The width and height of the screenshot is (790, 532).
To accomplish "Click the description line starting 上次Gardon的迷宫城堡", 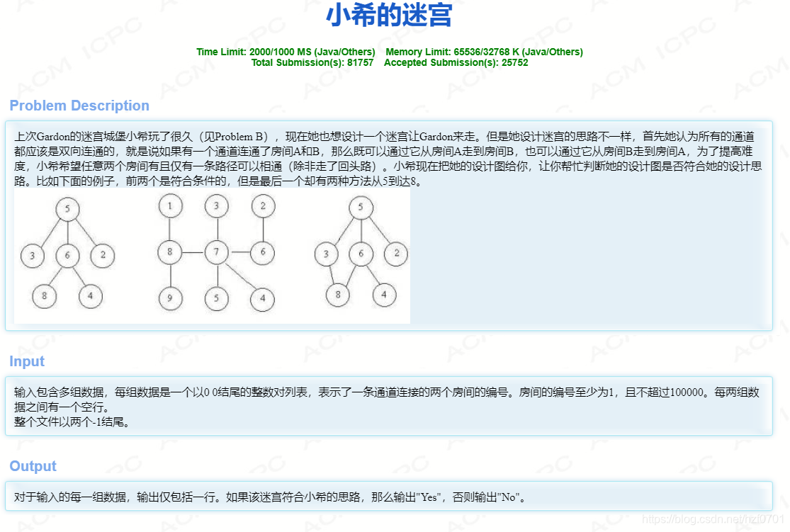I will (x=384, y=137).
